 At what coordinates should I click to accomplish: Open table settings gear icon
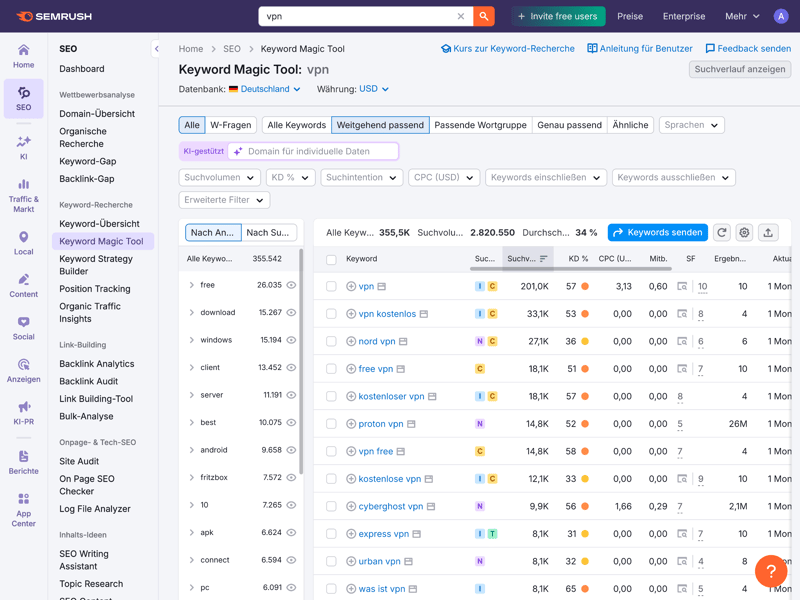744,232
